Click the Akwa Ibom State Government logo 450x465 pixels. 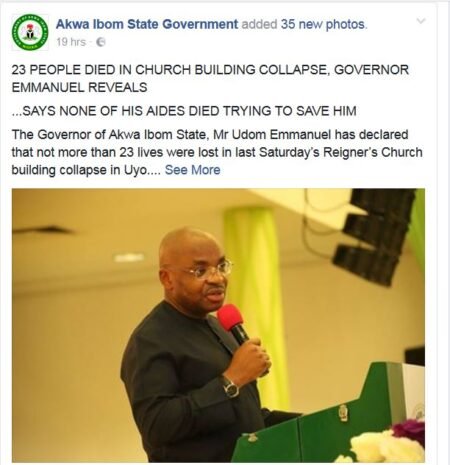coord(30,32)
